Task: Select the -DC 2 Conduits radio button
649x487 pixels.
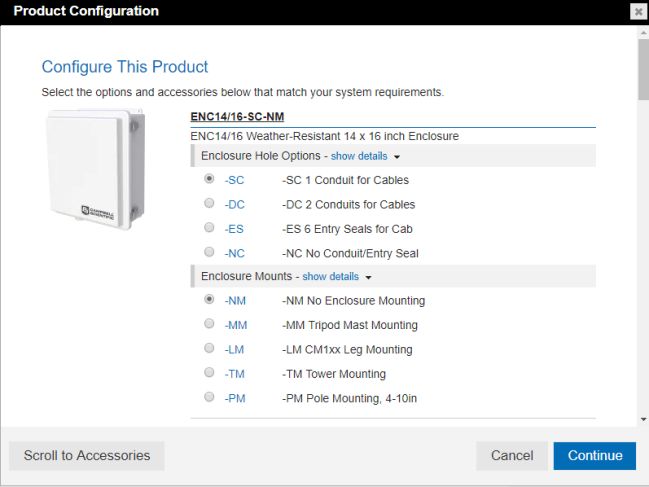Action: click(x=209, y=203)
